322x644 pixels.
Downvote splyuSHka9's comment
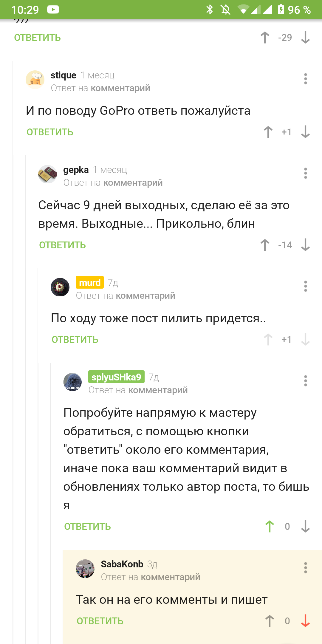pyautogui.click(x=305, y=527)
